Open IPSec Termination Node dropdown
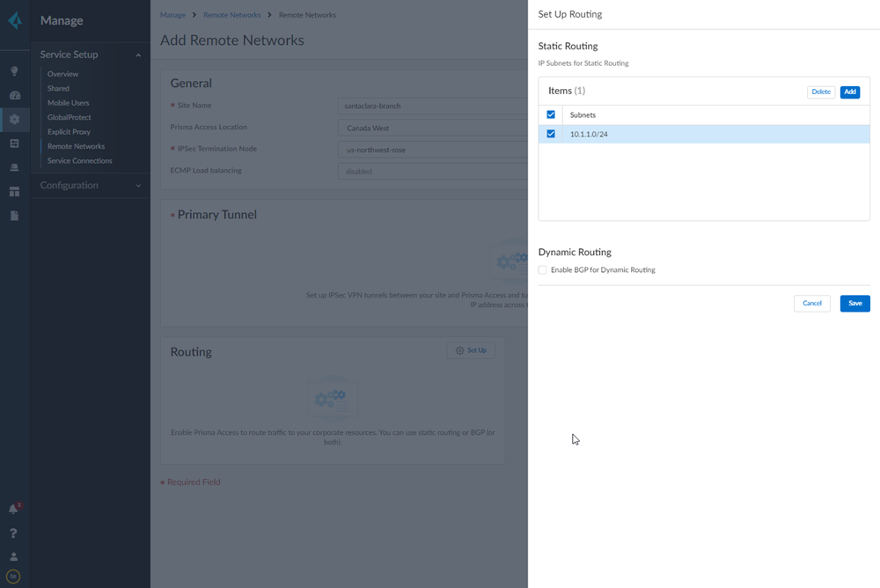Viewport: 880px width, 588px height. (432, 150)
